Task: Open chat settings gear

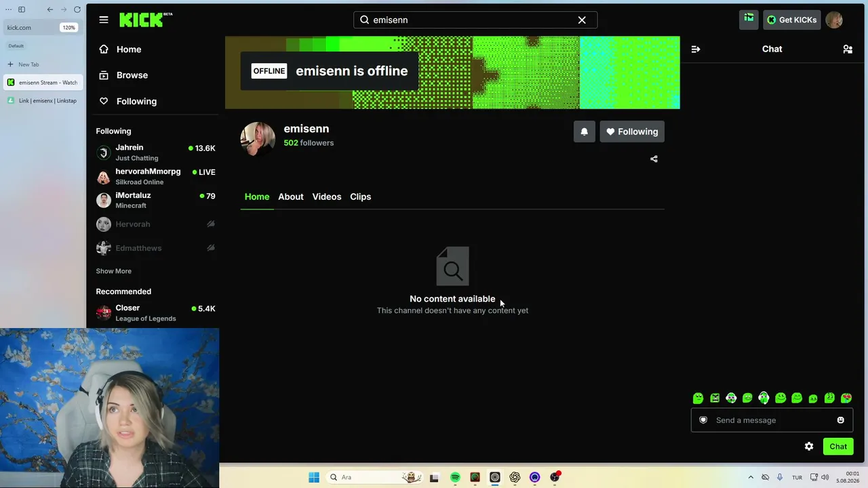Action: 809,447
